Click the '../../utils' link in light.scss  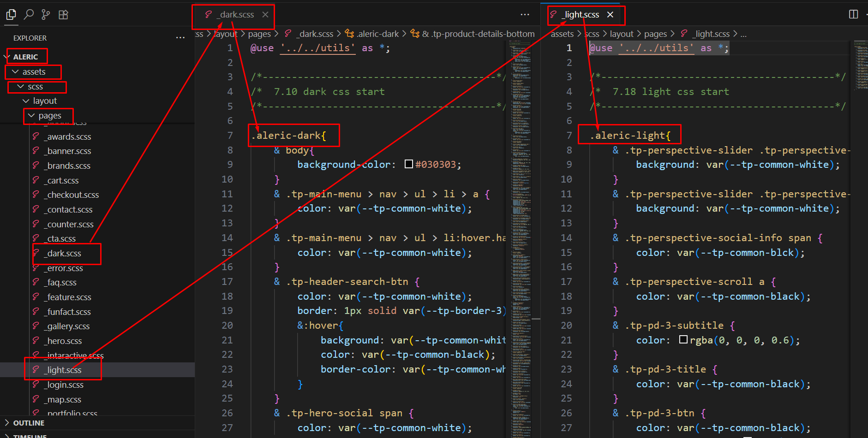656,48
